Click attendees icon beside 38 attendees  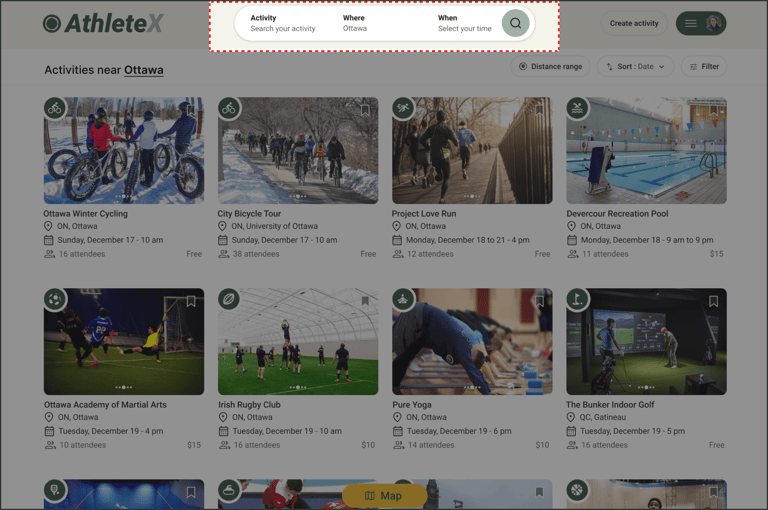pos(223,254)
